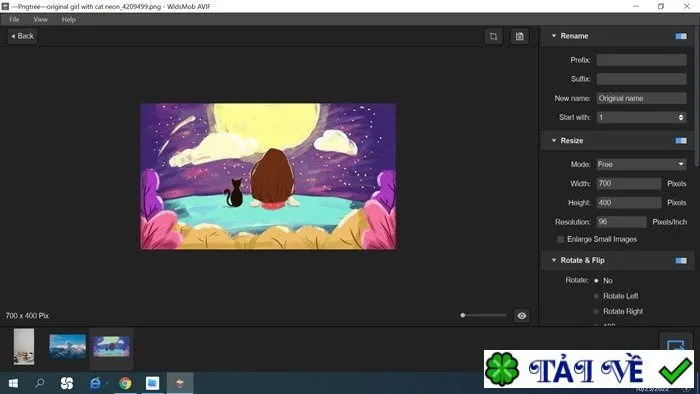The width and height of the screenshot is (700, 394).
Task: Click the app icon in the title bar
Action: coord(5,6)
